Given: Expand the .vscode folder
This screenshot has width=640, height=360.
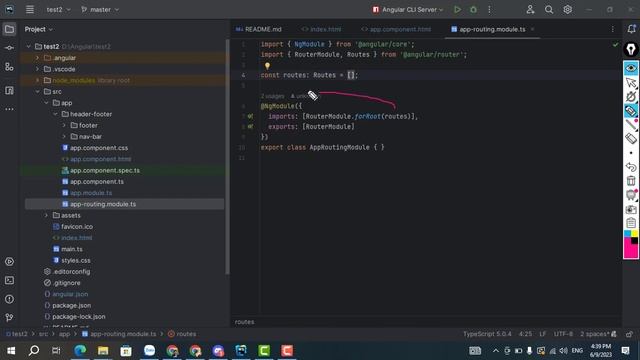Looking at the screenshot, I should pyautogui.click(x=38, y=69).
